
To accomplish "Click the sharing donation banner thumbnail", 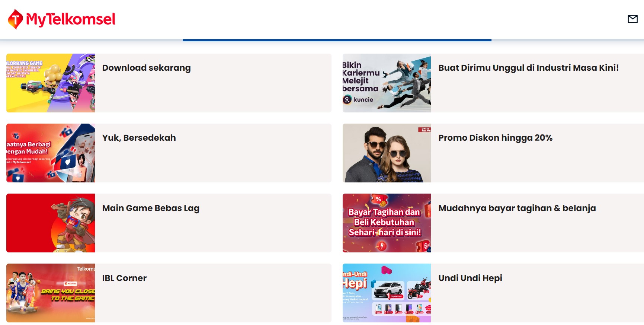I will (x=51, y=153).
